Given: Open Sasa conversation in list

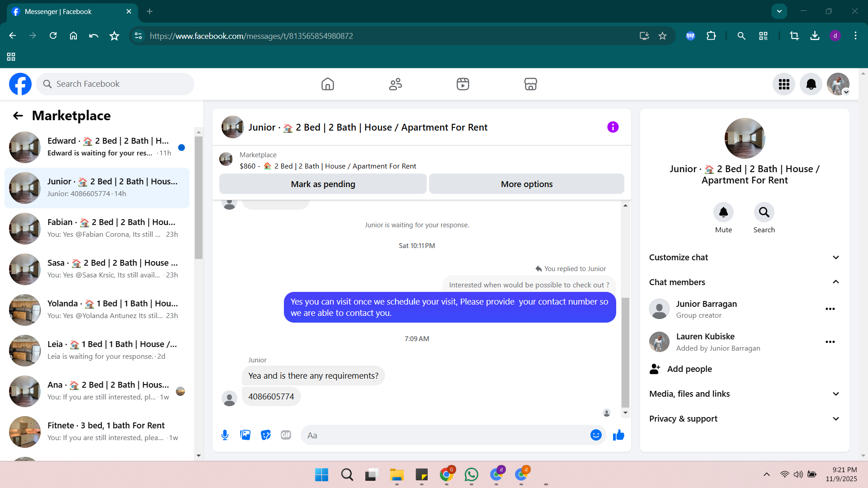Looking at the screenshot, I should [x=97, y=269].
